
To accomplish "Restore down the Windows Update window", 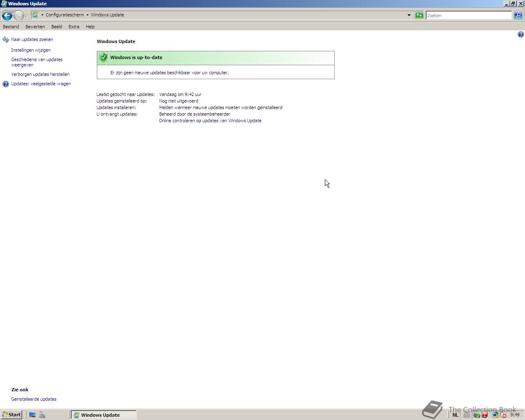I will [513, 3].
